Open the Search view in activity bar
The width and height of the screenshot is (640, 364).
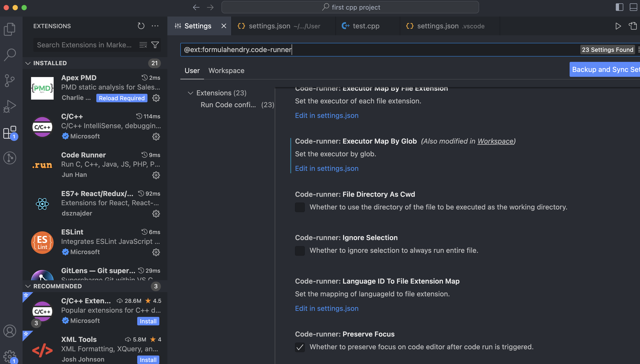tap(10, 55)
